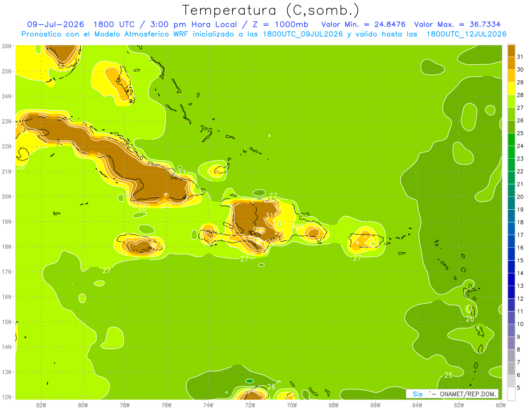Click the '70W' longitude axis label
The width and height of the screenshot is (532, 411).
coord(292,405)
